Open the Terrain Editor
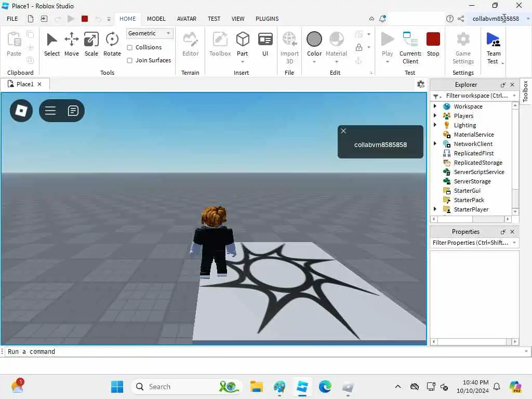The image size is (532, 399). click(x=190, y=44)
